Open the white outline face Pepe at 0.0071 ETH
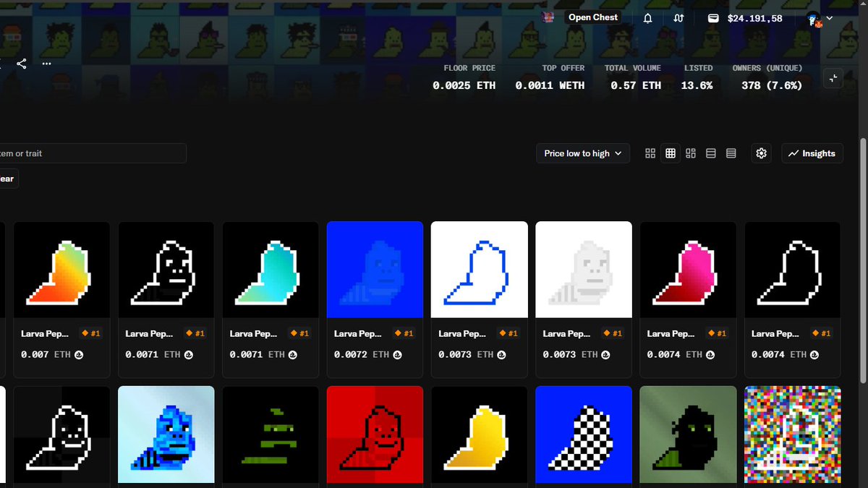Screen dimensions: 868x488 pyautogui.click(x=166, y=270)
